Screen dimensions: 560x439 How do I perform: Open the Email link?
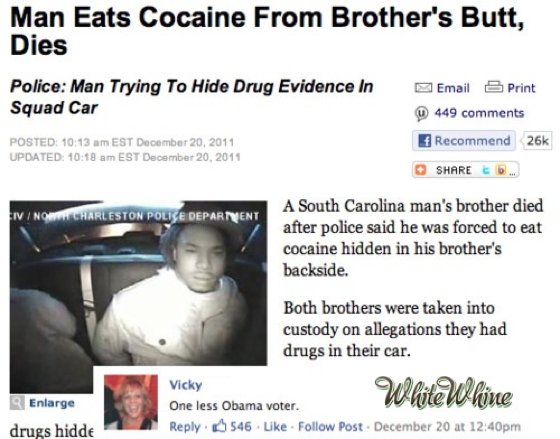(x=453, y=88)
